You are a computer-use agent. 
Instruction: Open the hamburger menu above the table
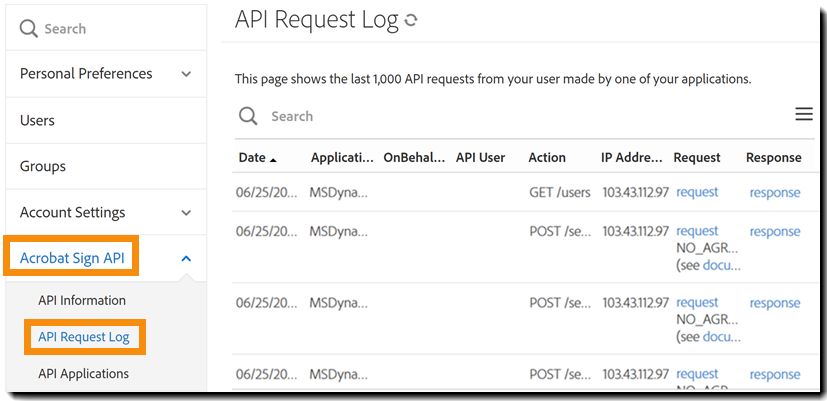804,114
